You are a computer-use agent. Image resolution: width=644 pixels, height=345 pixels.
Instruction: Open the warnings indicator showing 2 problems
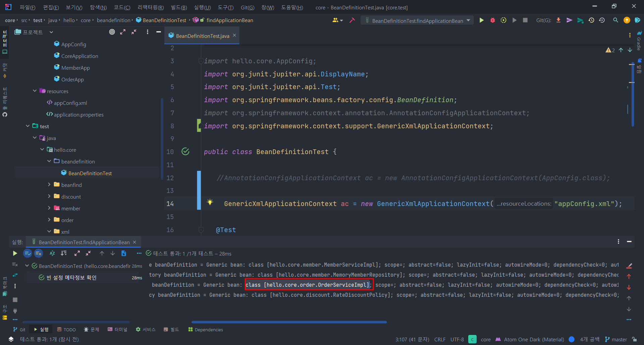click(x=610, y=50)
